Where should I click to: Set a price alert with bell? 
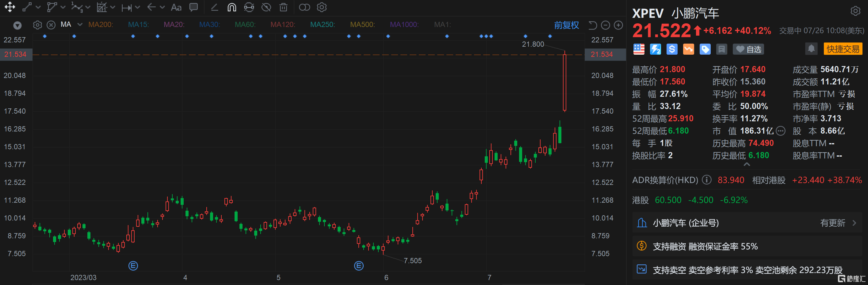pos(811,49)
